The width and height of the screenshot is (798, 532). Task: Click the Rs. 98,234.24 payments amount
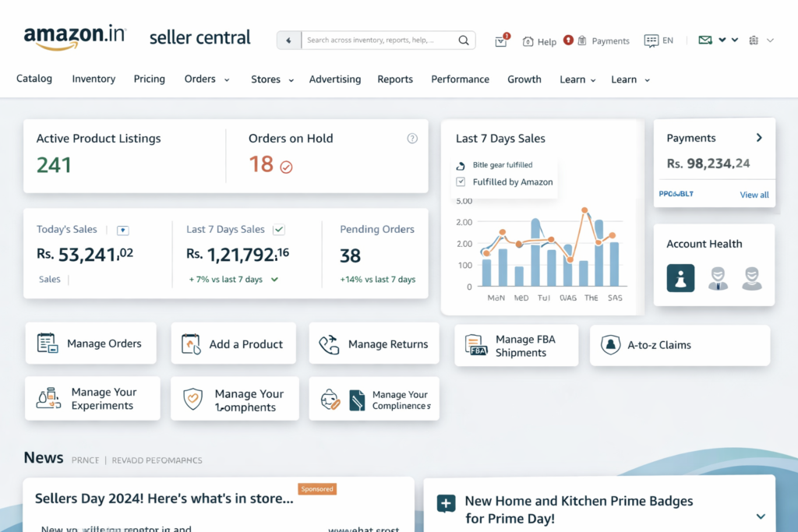[x=708, y=164]
